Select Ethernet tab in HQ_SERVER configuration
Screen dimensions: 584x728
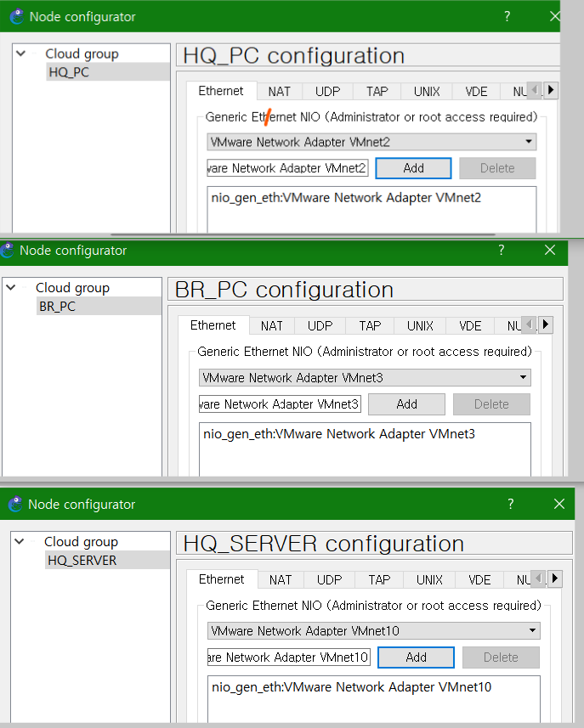click(222, 579)
